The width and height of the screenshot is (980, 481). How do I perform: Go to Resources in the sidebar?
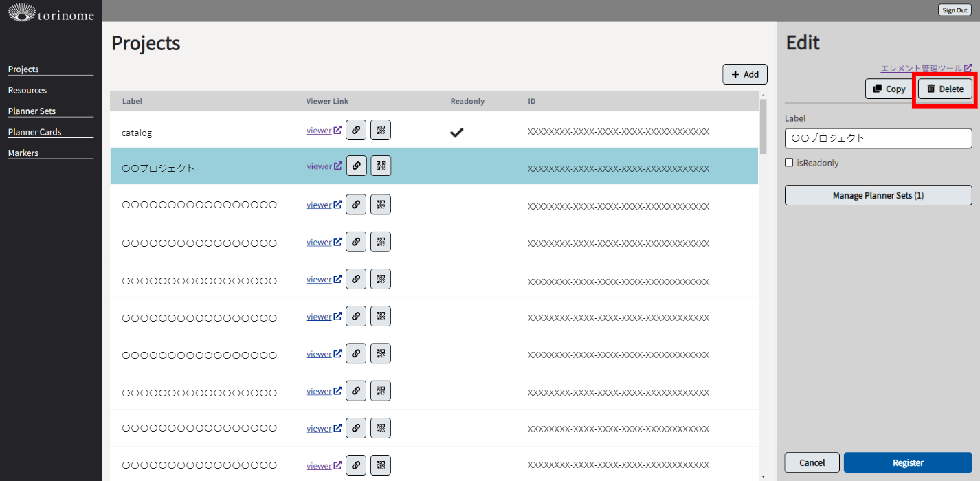click(x=27, y=90)
